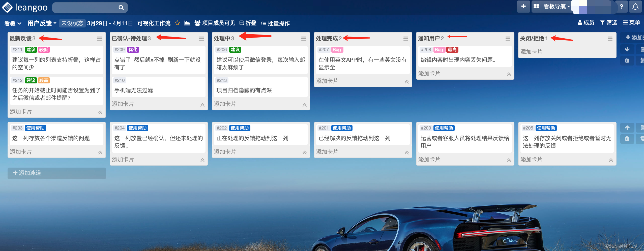Viewport: 644px width, 251px height.
Task: Toggle 折叠 to fold the board
Action: 248,23
